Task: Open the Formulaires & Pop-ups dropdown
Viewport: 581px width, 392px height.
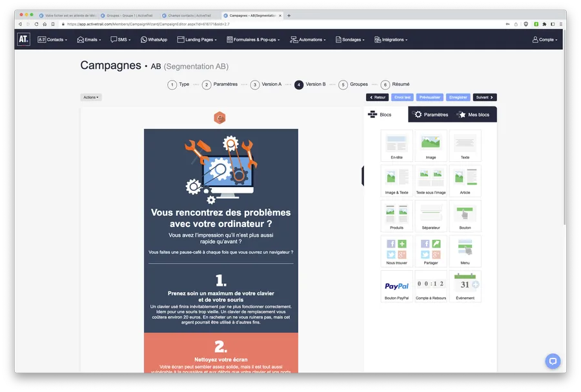Action: coord(253,39)
